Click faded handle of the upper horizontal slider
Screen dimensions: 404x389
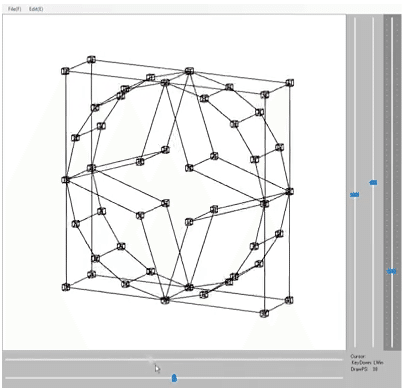point(151,360)
